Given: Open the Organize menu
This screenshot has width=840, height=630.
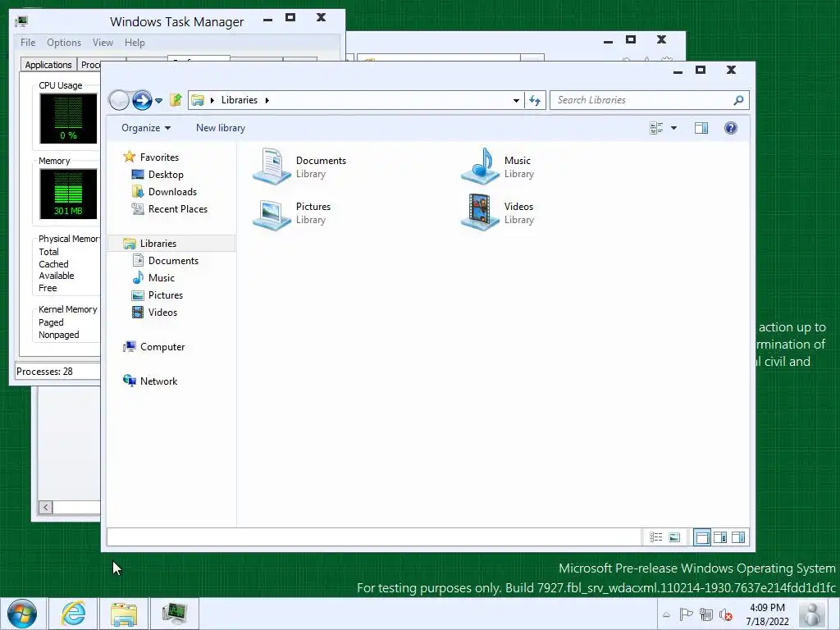Looking at the screenshot, I should click(146, 128).
